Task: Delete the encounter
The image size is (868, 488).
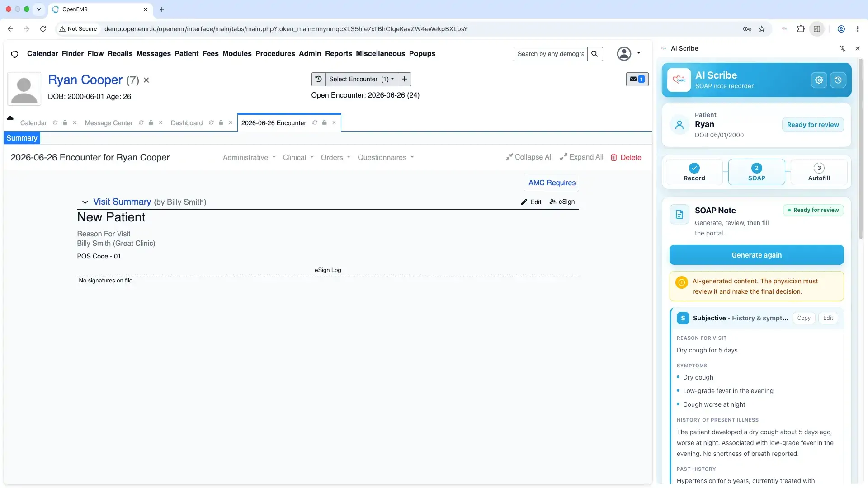Action: click(626, 157)
